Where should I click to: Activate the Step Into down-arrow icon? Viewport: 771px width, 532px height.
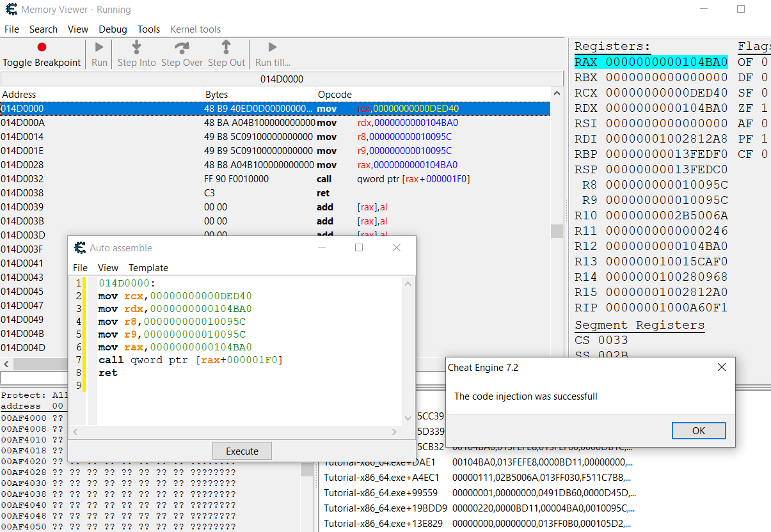tap(136, 46)
